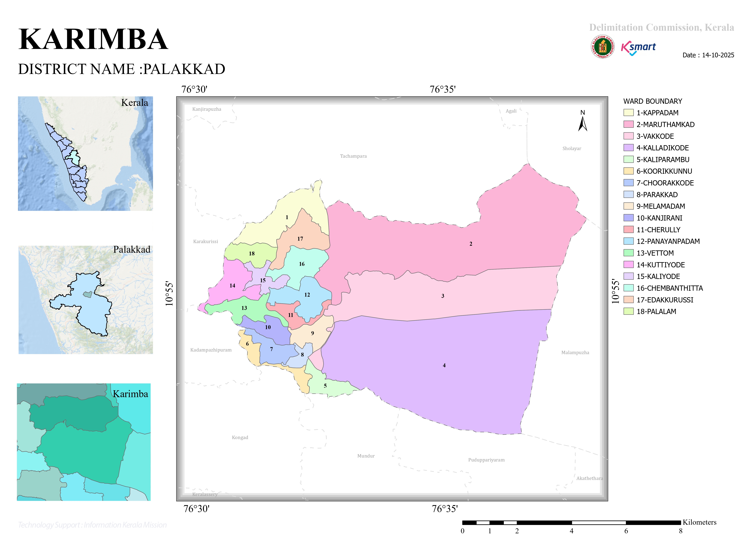Image resolution: width=756 pixels, height=535 pixels.
Task: Click the State Election Commission Kerala emblem
Action: [x=603, y=47]
